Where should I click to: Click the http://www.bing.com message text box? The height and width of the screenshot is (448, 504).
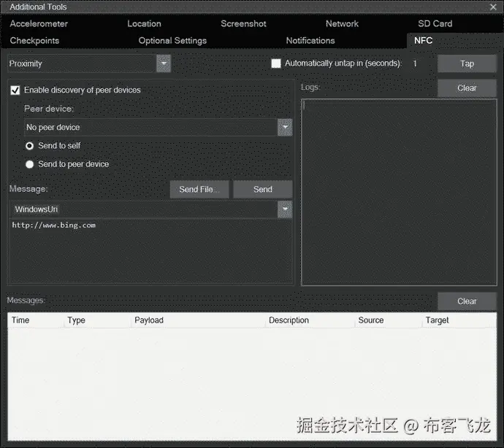[x=150, y=251]
